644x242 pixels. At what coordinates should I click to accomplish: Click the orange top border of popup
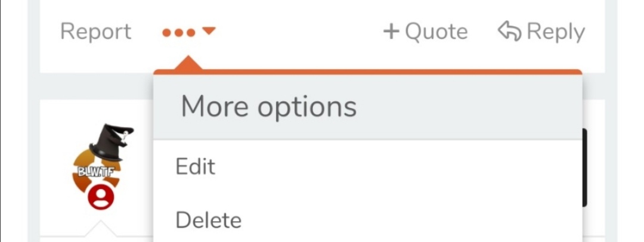[367, 72]
